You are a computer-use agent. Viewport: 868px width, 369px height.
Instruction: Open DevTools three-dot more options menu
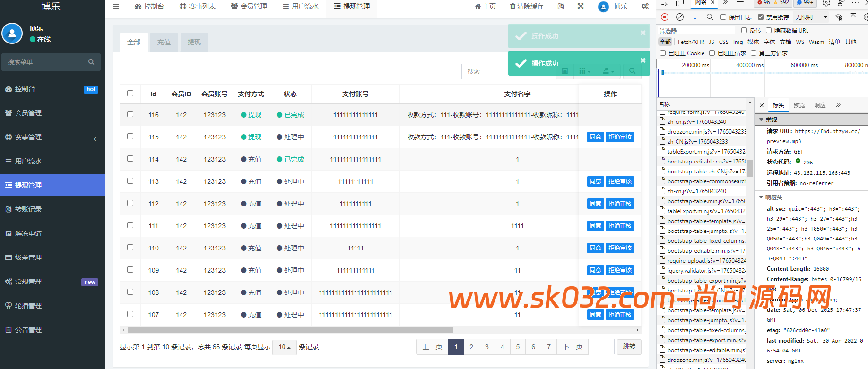point(855,3)
